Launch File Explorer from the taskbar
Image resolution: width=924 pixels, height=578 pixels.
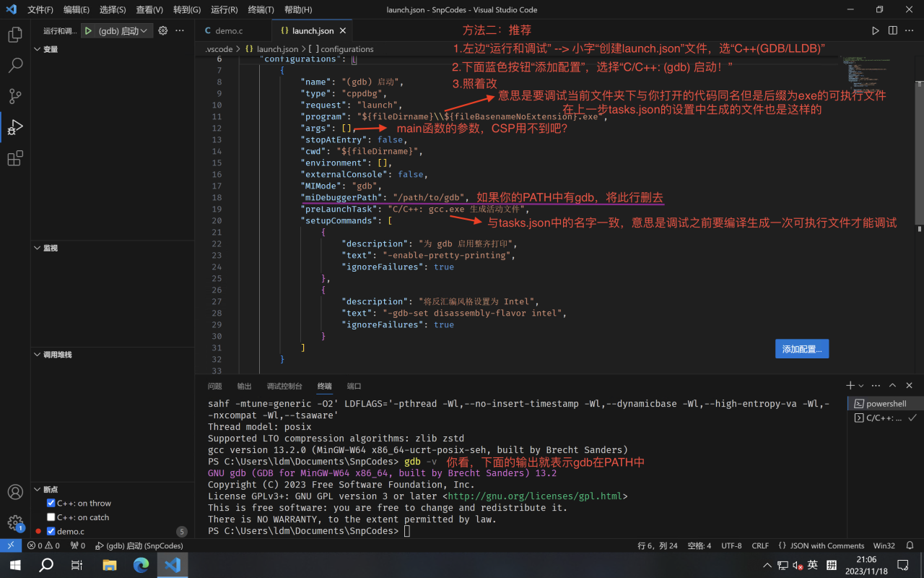tap(109, 565)
